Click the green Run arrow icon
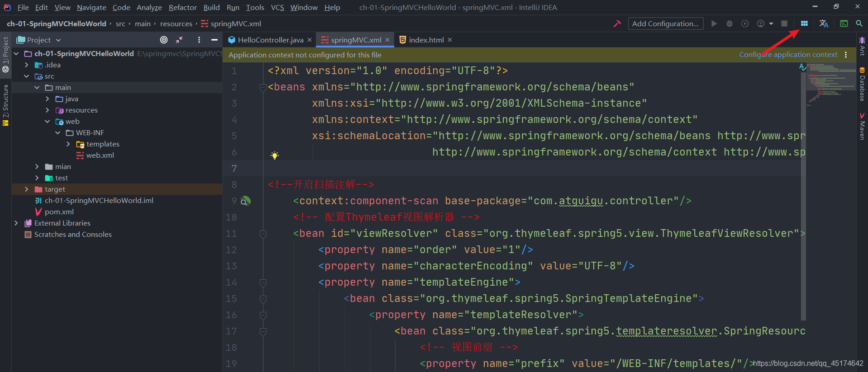The height and width of the screenshot is (372, 868). [714, 24]
